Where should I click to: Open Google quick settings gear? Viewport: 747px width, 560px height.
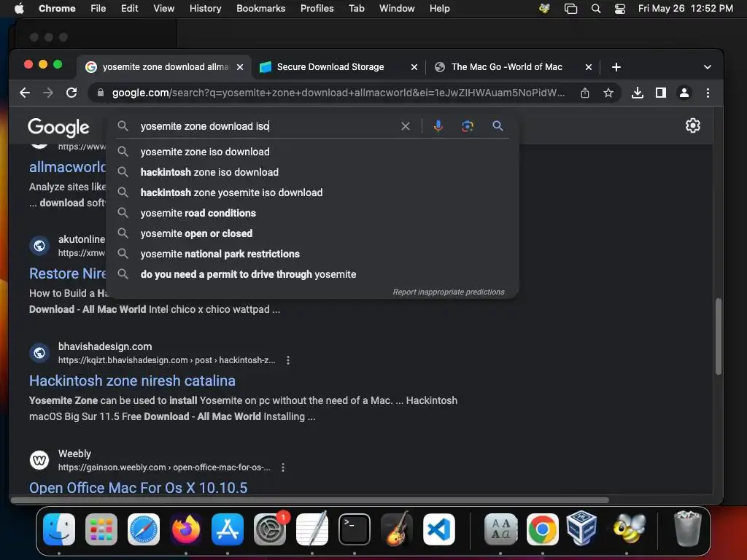[693, 125]
